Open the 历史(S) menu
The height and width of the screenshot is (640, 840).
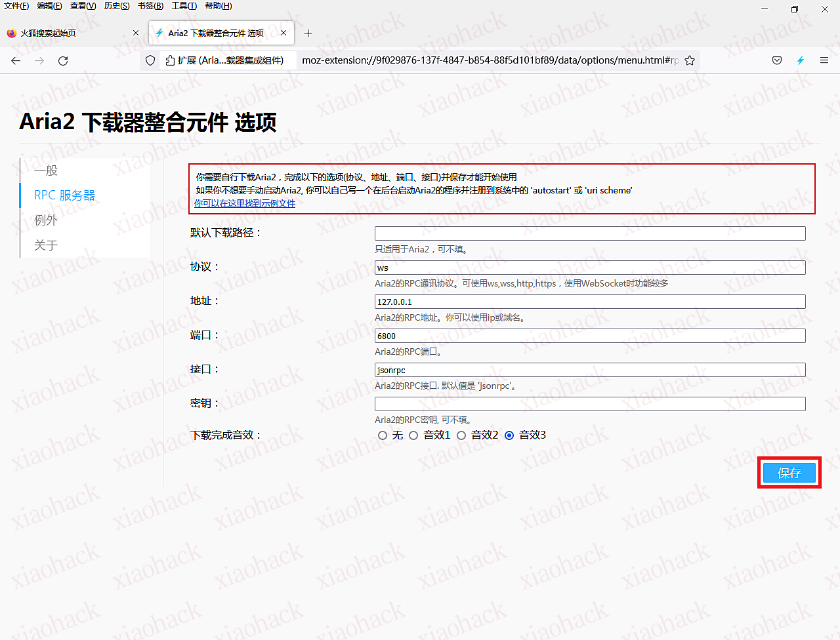coord(117,6)
